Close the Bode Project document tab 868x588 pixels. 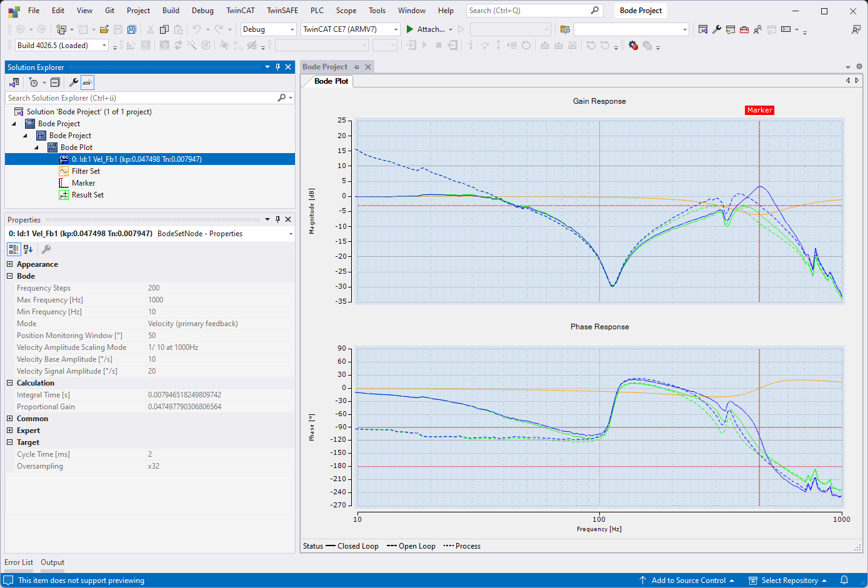pos(368,67)
